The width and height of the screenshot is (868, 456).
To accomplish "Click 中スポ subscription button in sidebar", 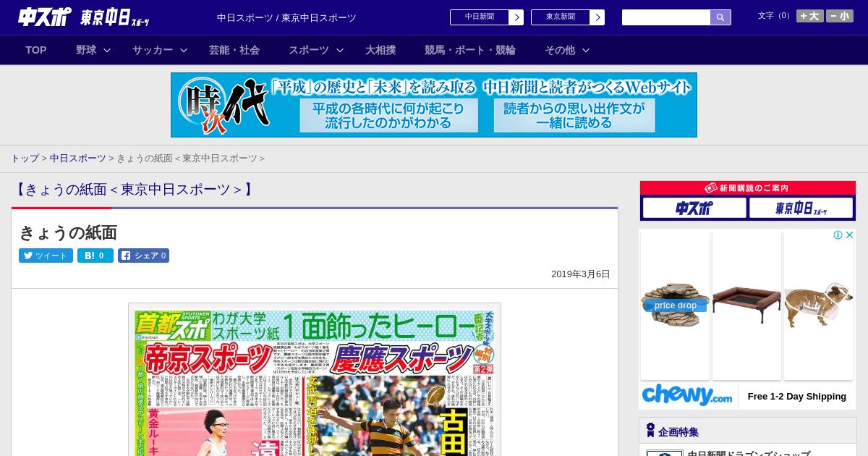I will tap(694, 208).
